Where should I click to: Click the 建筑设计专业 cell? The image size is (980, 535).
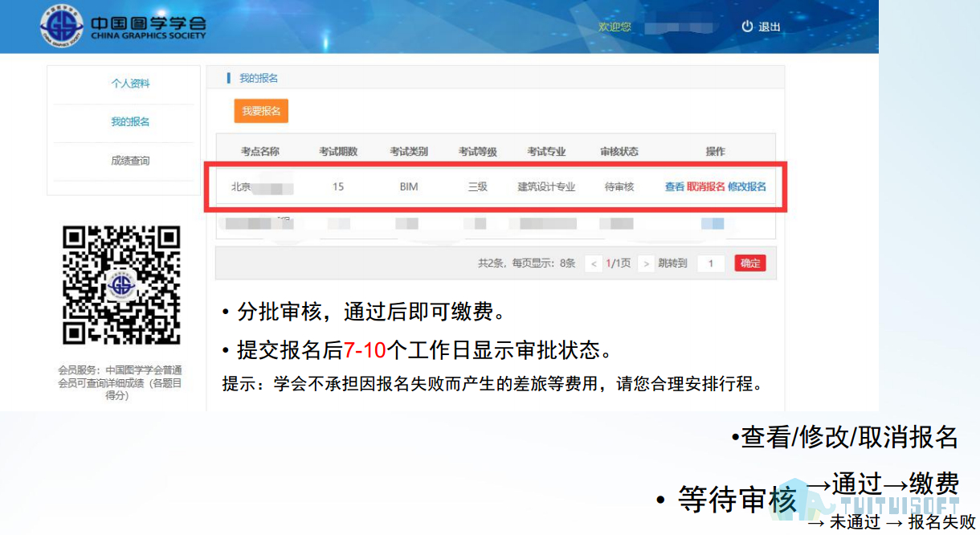546,186
